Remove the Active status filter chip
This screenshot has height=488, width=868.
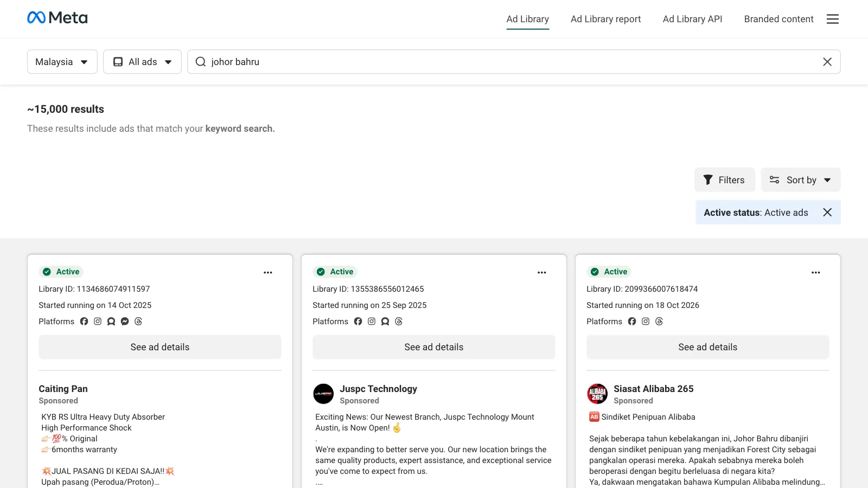827,213
